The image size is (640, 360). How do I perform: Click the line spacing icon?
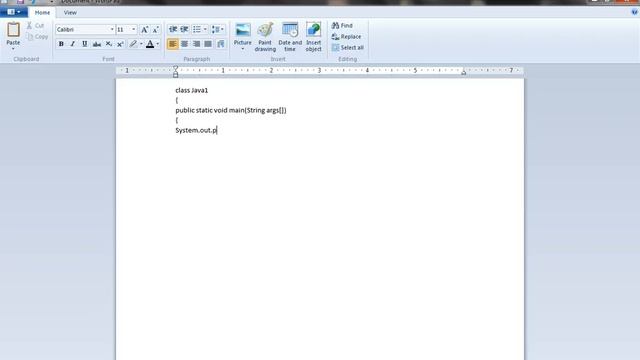point(216,29)
